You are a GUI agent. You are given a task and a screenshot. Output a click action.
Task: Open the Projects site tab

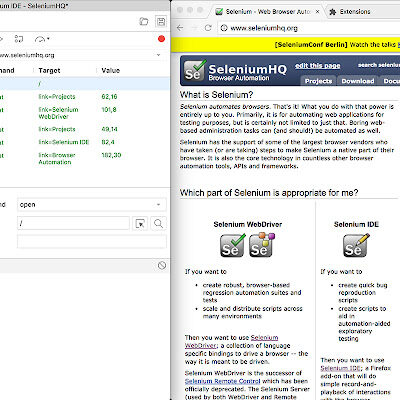tap(318, 81)
